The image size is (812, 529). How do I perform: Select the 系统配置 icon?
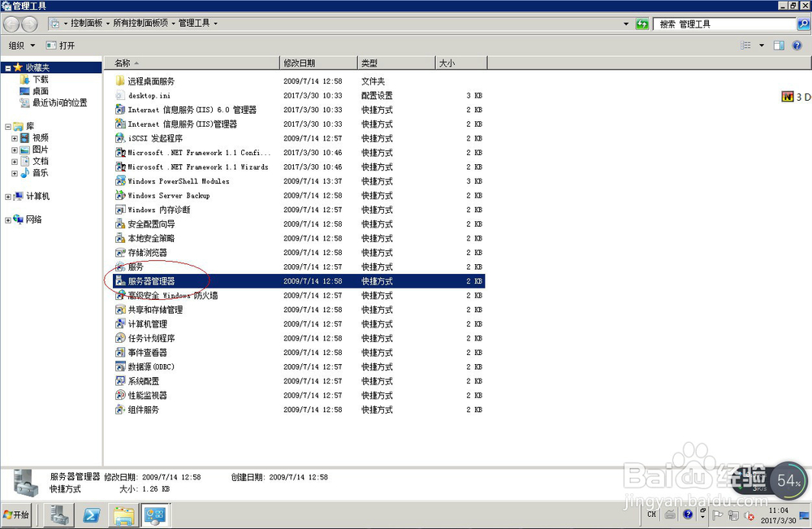point(120,381)
